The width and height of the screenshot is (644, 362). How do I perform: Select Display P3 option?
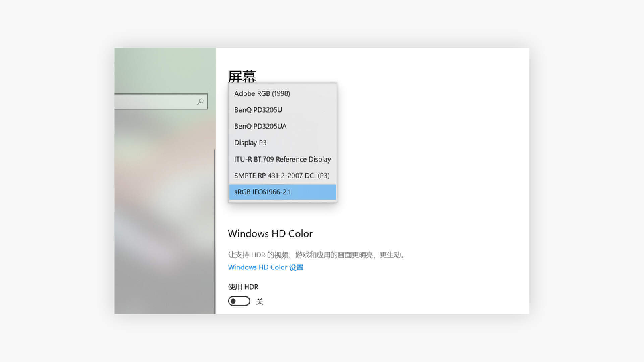click(282, 142)
